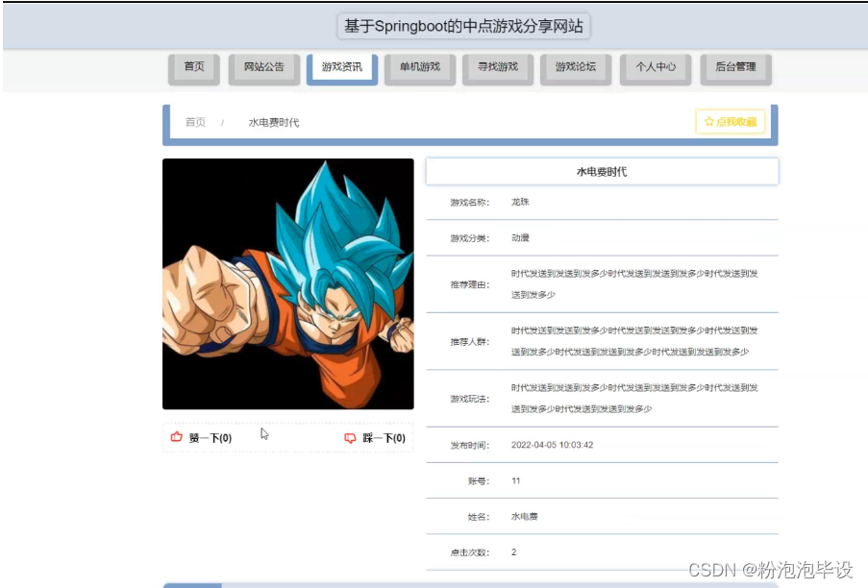Click the game category value 动漫
Screen dimensions: 868x588
coord(520,238)
